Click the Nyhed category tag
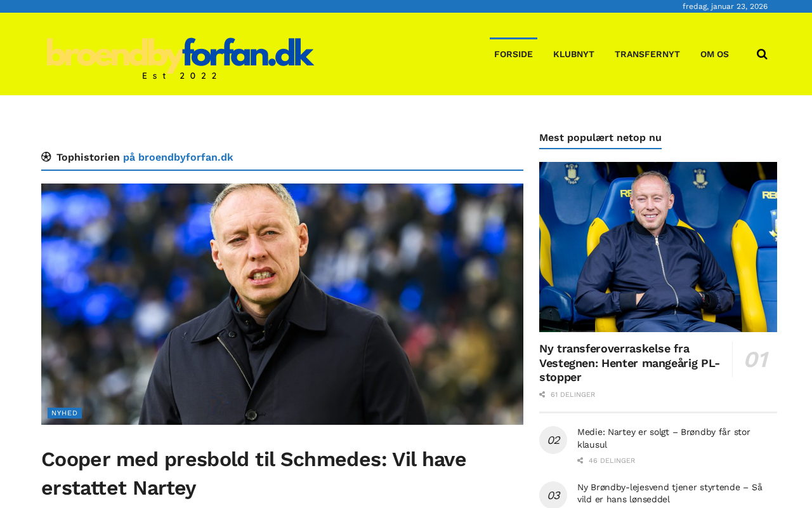The width and height of the screenshot is (812, 508). tap(65, 413)
